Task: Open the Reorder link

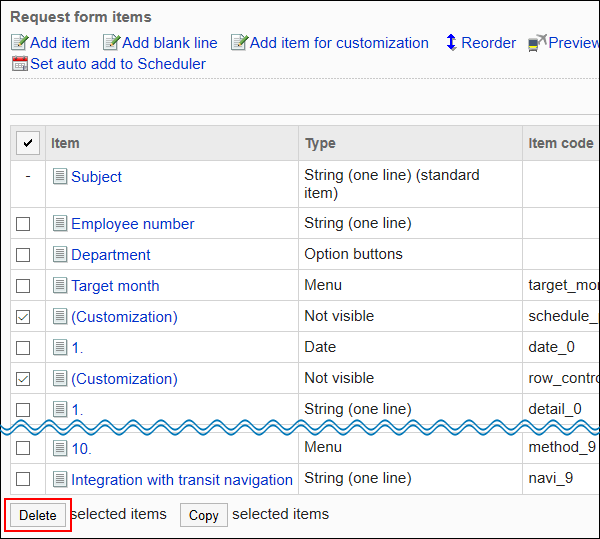Action: (x=489, y=43)
